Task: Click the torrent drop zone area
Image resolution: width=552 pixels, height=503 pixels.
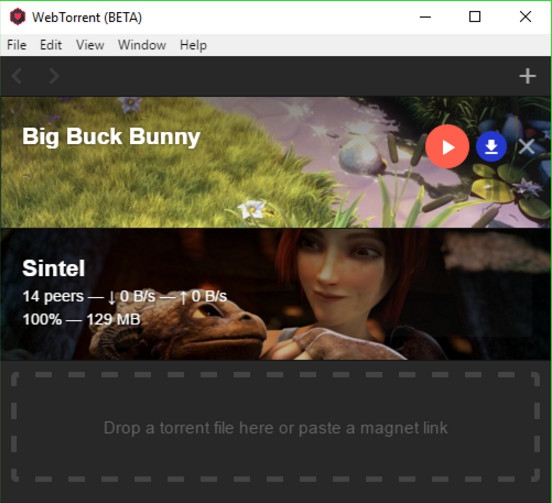Action: 275,427
